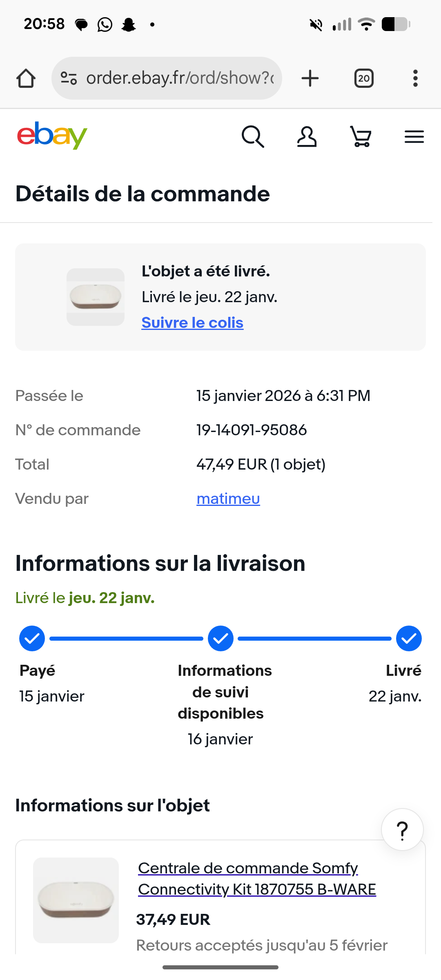This screenshot has height=980, width=441.
Task: Open the Somfy Connectivity Kit item link
Action: 256,878
